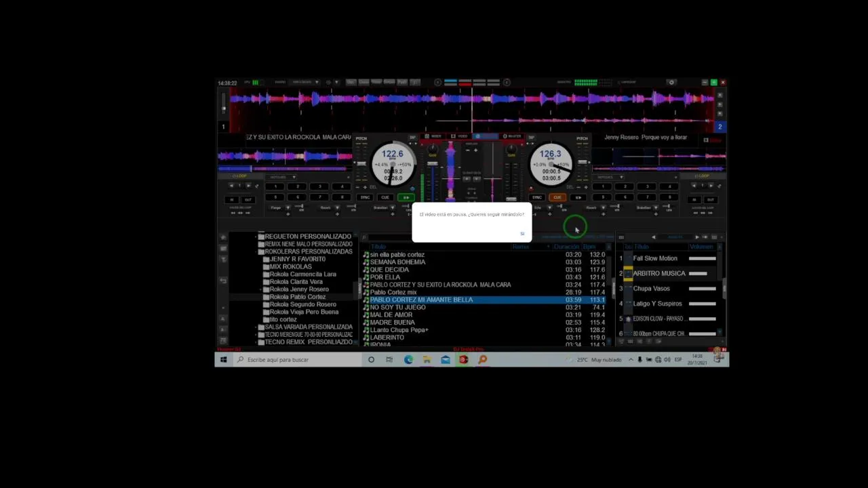
Task: Toggle SYNC on the right deck
Action: point(536,197)
